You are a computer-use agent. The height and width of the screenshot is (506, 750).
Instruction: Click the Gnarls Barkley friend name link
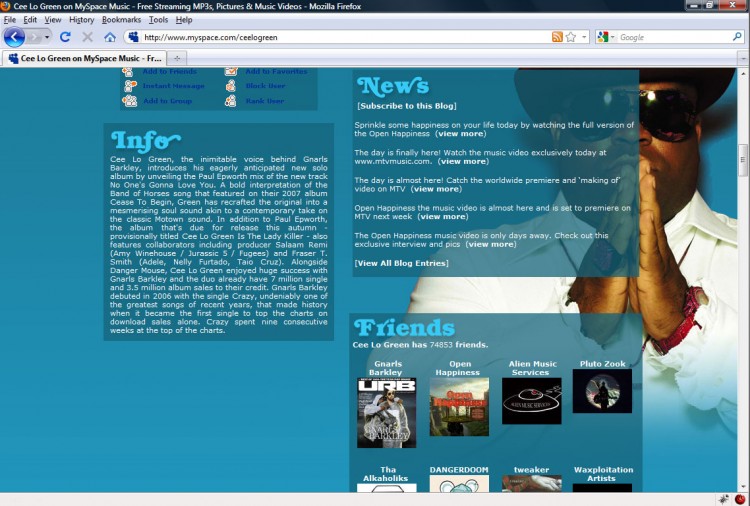click(x=386, y=368)
